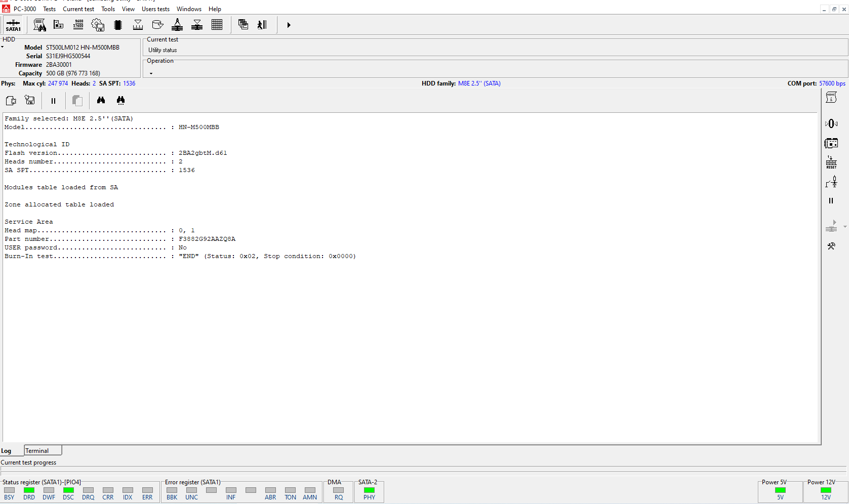The height and width of the screenshot is (504, 849).
Task: Click the 9600/57600 baud rate icon
Action: 78,25
